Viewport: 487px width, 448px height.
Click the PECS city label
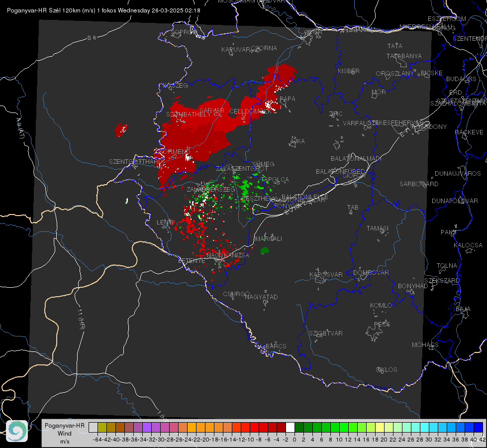pos(382,324)
